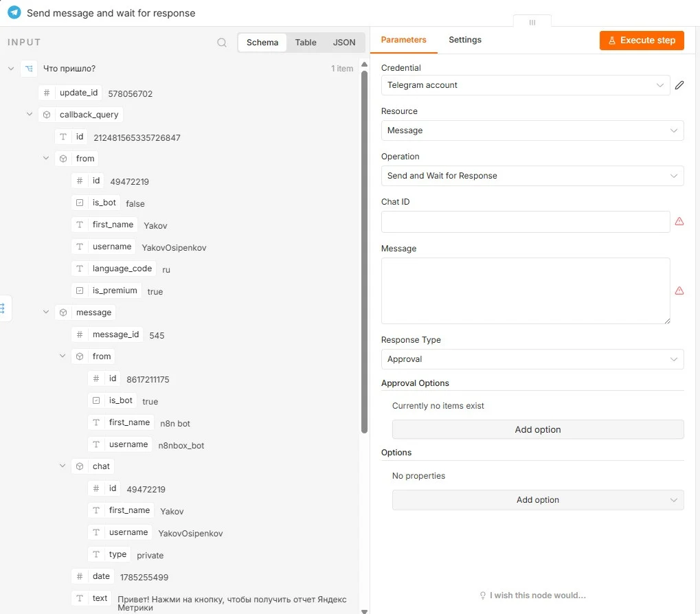Collapse the message object branch
Image resolution: width=700 pixels, height=614 pixels.
coord(46,312)
